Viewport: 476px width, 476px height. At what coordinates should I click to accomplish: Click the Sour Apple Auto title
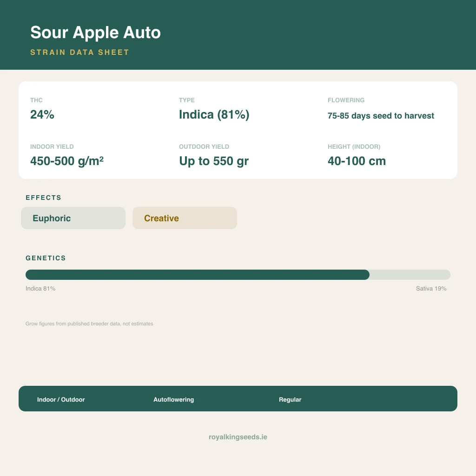(95, 32)
